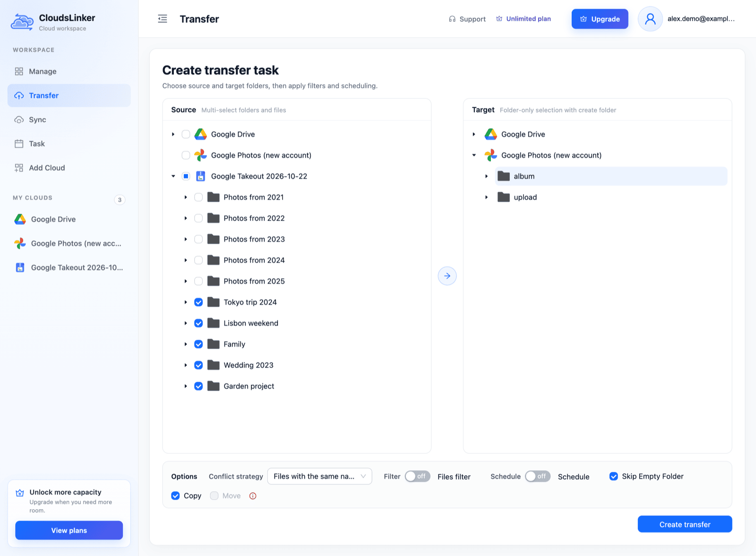Click the Google Drive icon in Target panel
This screenshot has width=756, height=556.
click(x=491, y=134)
